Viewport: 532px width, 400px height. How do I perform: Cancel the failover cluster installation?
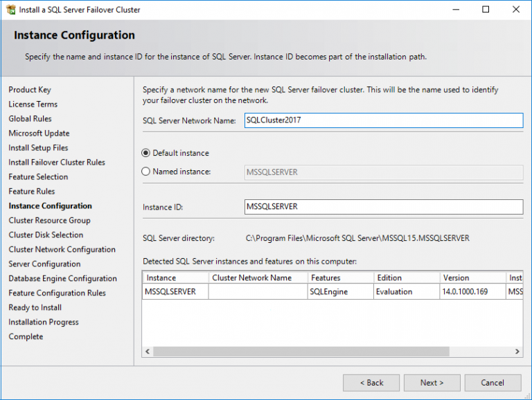493,383
